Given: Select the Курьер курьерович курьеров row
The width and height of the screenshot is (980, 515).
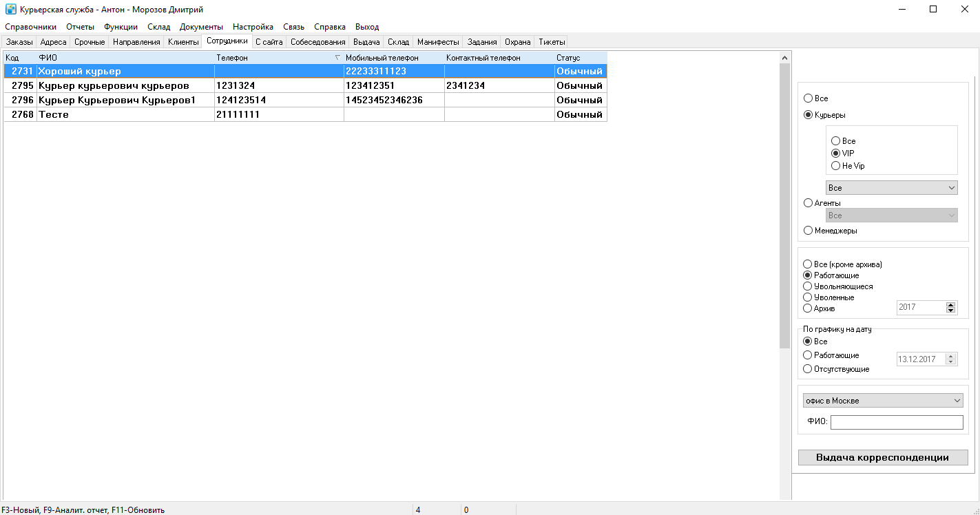Looking at the screenshot, I should coord(306,86).
